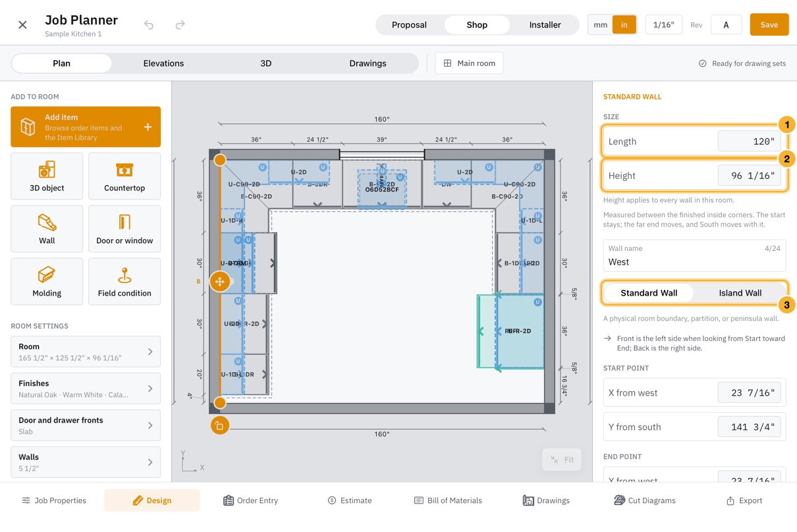
Task: Select the Countertop tool
Action: [x=124, y=176]
